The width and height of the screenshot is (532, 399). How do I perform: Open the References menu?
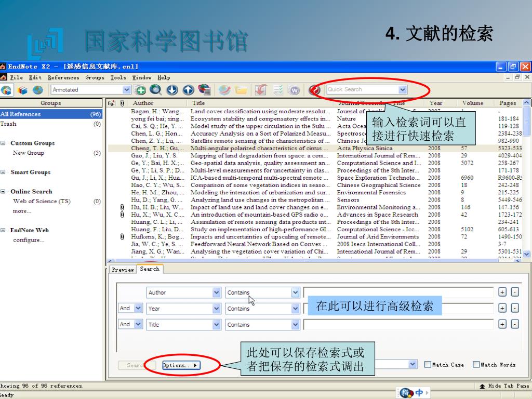pos(63,77)
